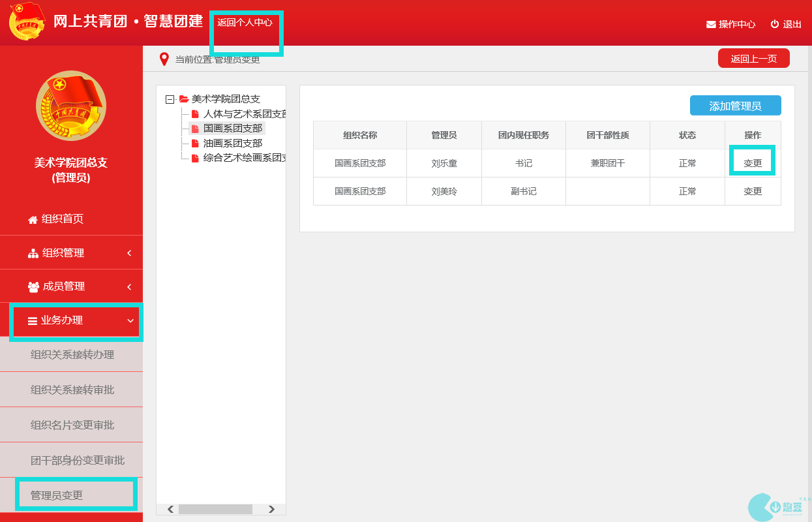Open 团干部身份变更审批 submenu item

click(78, 460)
